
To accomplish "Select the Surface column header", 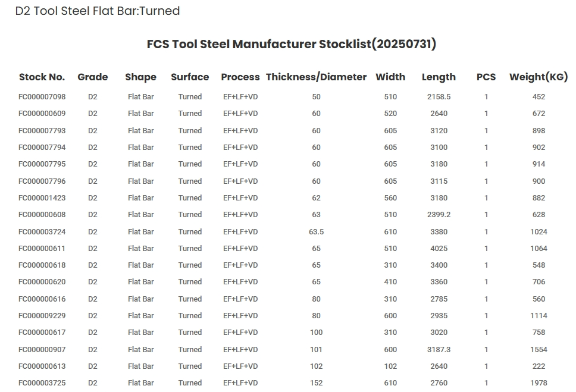I will tap(190, 77).
